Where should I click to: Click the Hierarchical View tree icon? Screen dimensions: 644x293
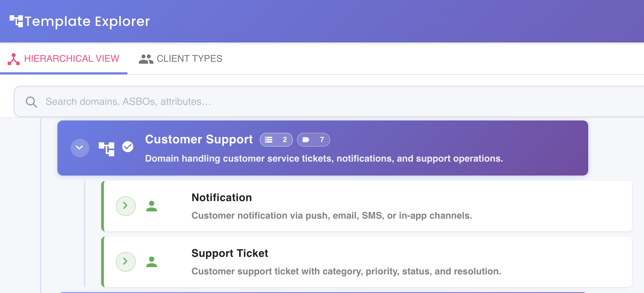tap(14, 59)
